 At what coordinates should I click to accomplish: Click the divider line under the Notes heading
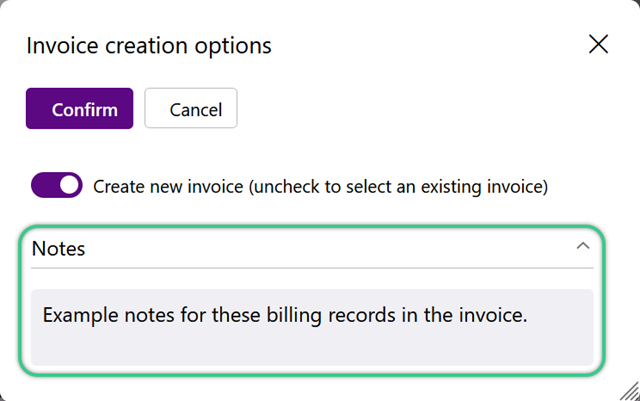312,268
